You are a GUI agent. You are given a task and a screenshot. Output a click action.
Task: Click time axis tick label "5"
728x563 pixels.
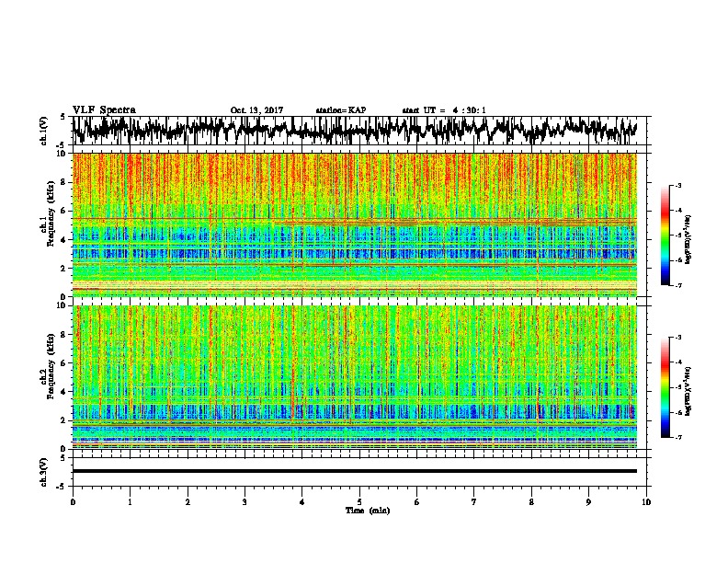point(359,501)
